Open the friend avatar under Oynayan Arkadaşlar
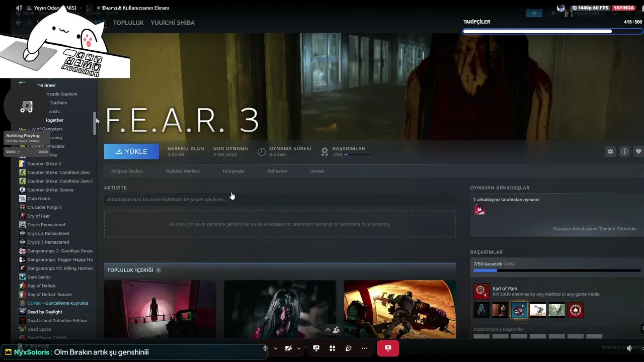644x362 pixels. pos(479,210)
